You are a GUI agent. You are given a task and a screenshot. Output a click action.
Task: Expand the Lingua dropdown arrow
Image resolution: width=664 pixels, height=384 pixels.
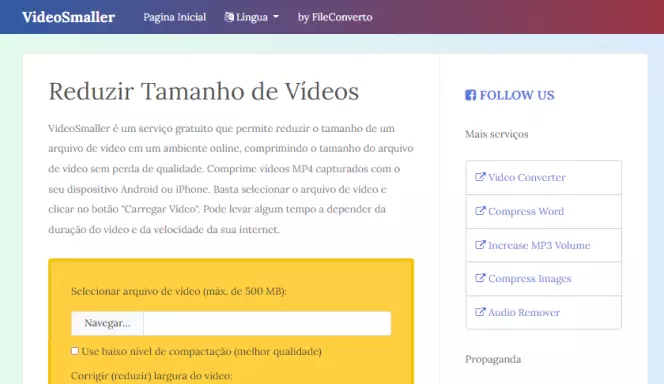coord(276,17)
